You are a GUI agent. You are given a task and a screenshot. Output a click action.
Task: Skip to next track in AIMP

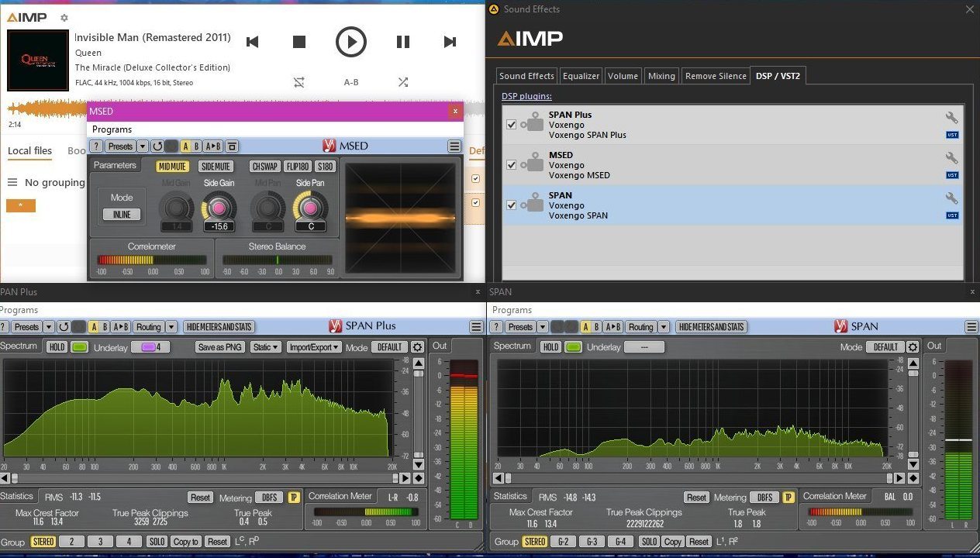(450, 42)
